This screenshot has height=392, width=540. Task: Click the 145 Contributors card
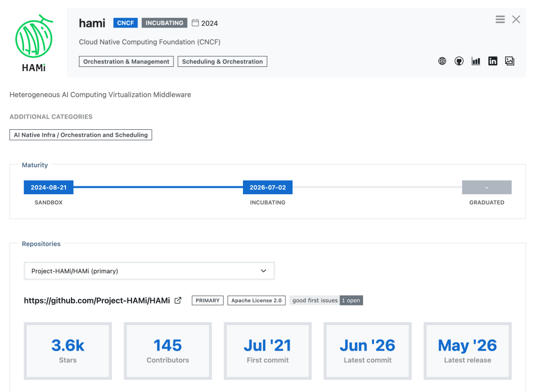click(167, 351)
